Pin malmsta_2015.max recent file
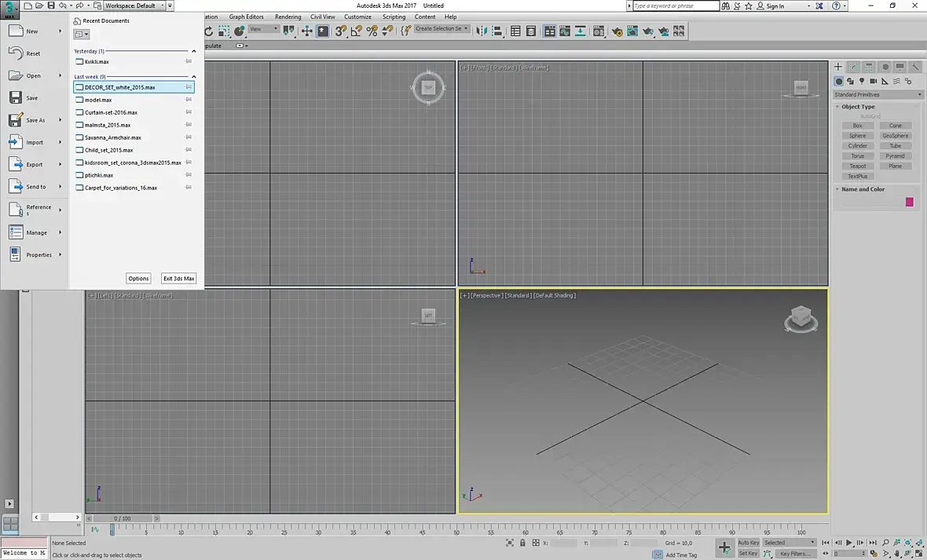 [x=189, y=125]
